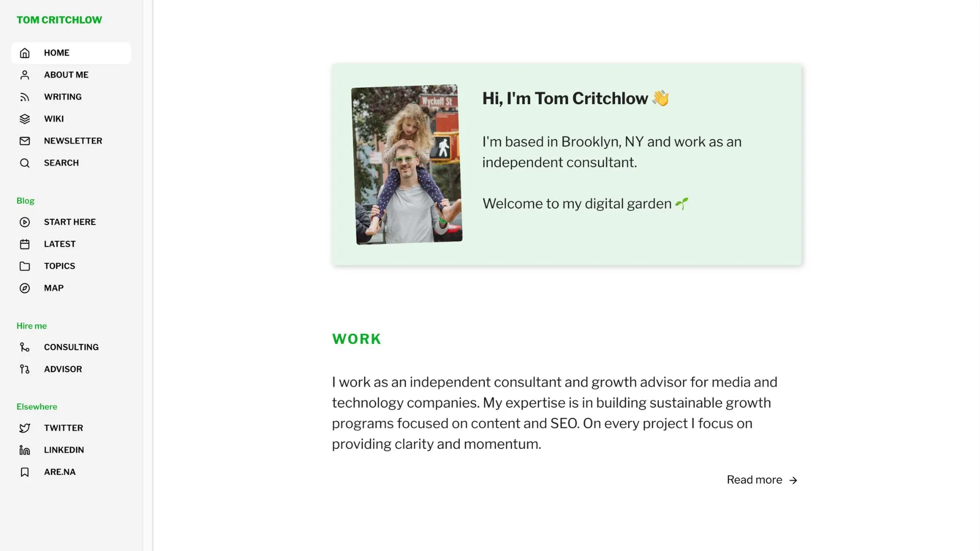
Task: Click Read more about Work
Action: coord(761,480)
